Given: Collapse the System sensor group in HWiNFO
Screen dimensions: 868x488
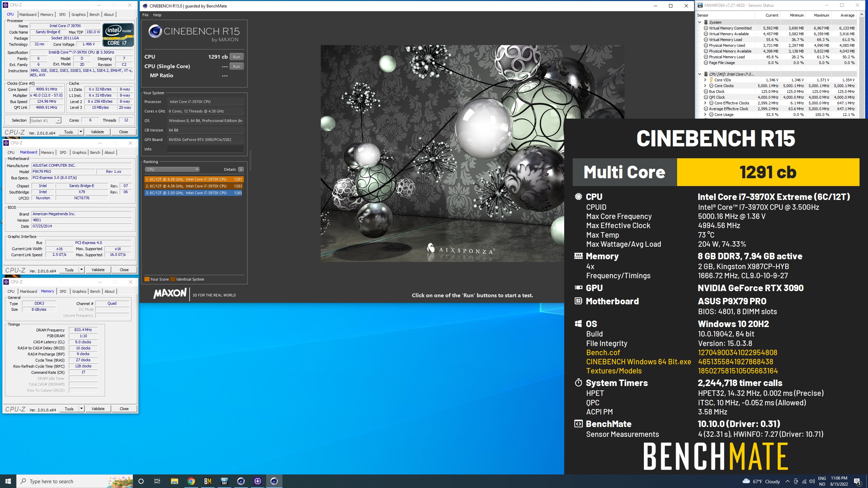Looking at the screenshot, I should coord(699,22).
